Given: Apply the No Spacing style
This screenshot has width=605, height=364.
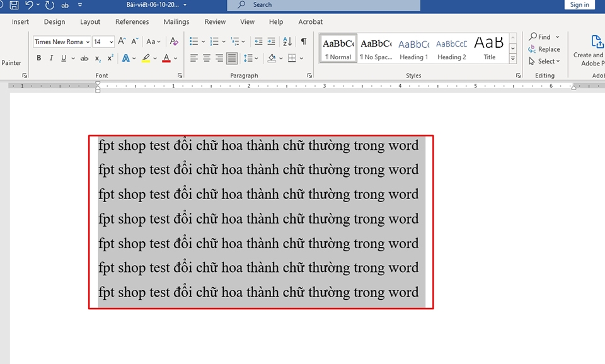Looking at the screenshot, I should [x=376, y=48].
